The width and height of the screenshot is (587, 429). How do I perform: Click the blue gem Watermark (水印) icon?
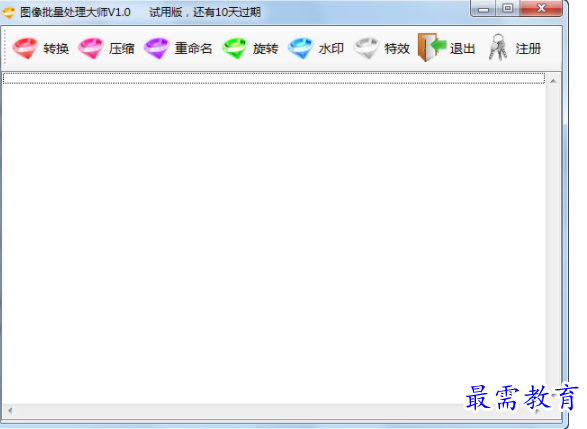pyautogui.click(x=300, y=48)
